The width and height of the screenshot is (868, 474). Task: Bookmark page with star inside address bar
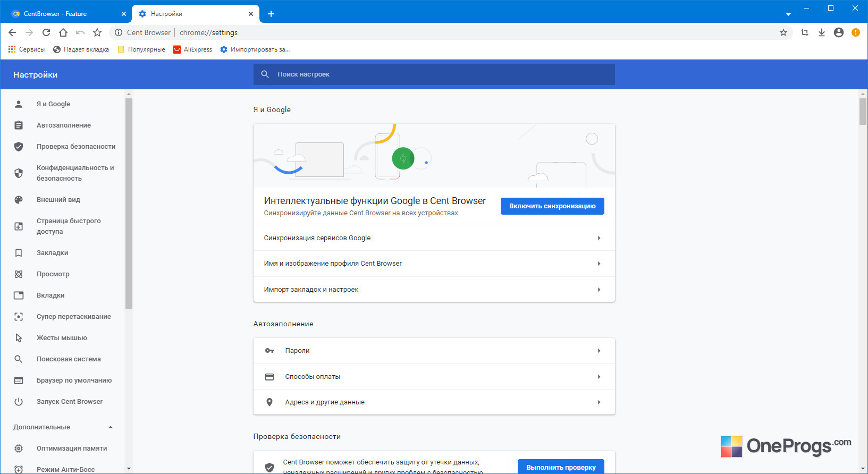pos(783,32)
